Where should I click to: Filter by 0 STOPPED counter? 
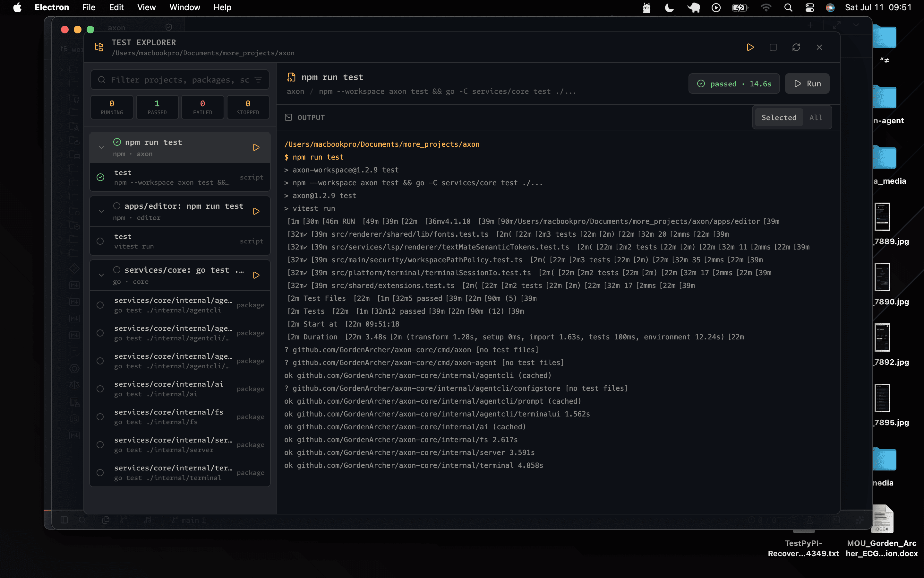(248, 108)
